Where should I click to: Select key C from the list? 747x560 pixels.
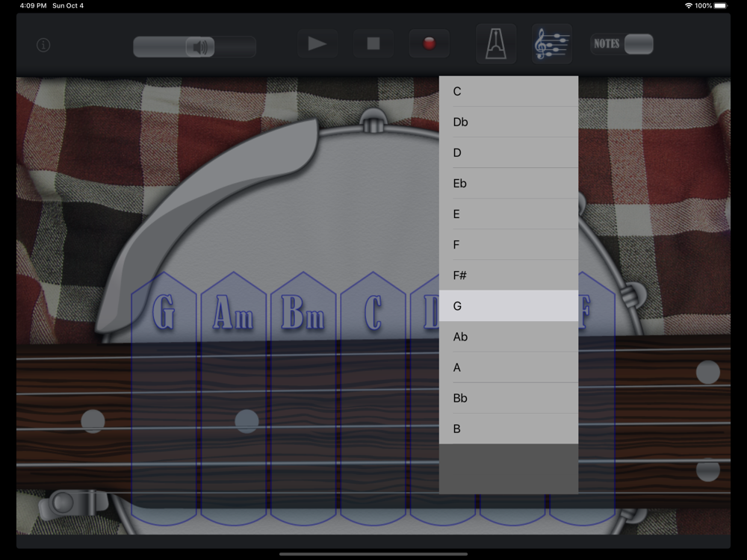[x=509, y=91]
